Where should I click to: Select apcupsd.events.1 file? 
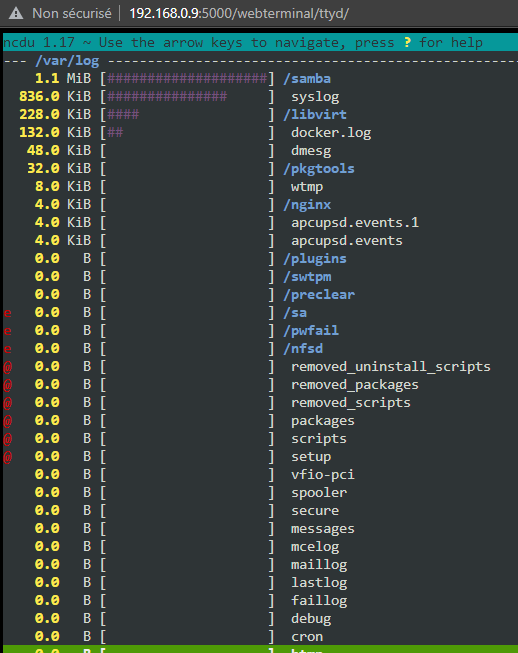[355, 222]
